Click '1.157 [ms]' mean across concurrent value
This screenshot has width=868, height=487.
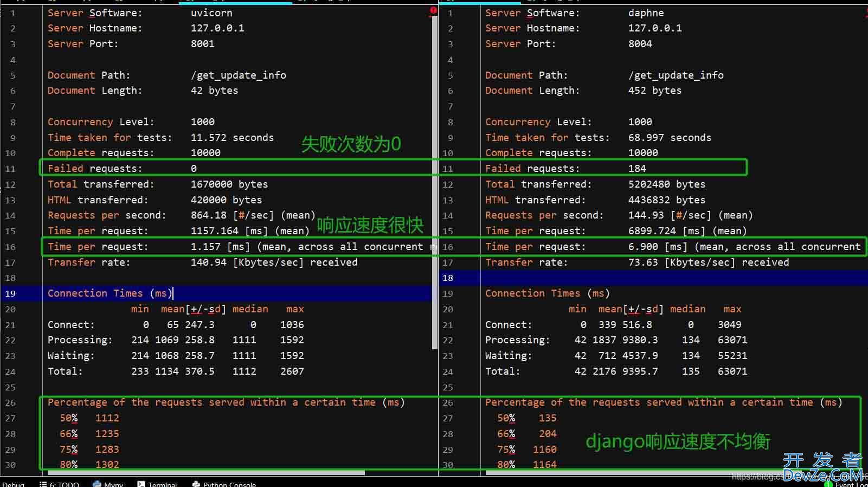pos(220,247)
